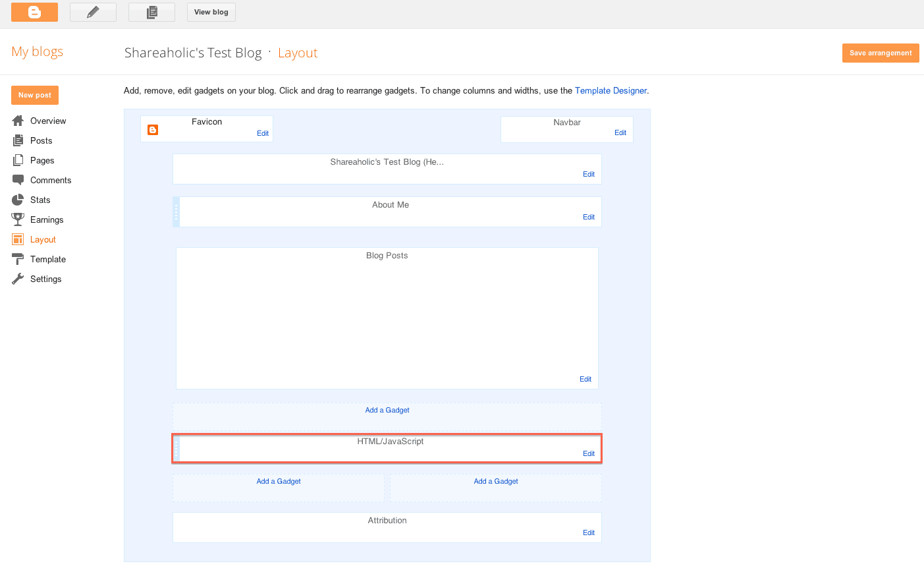Image resolution: width=924 pixels, height=574 pixels.
Task: Add a Gadget in left footer column
Action: (279, 481)
